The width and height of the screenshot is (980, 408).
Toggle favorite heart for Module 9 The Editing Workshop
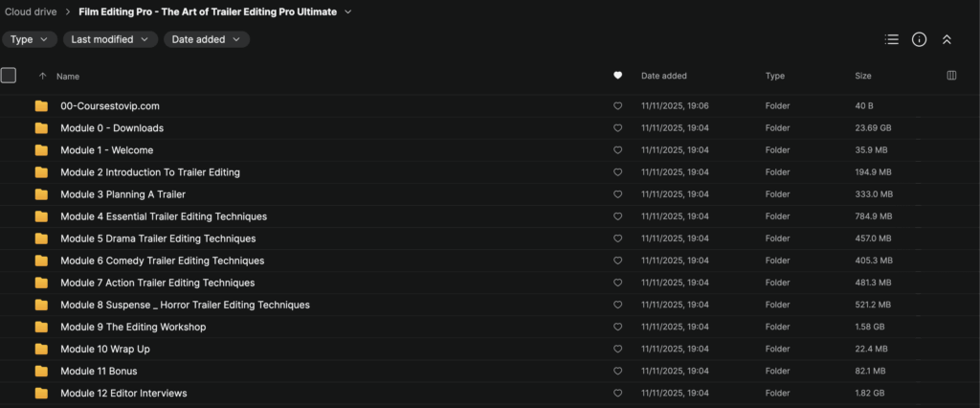617,328
